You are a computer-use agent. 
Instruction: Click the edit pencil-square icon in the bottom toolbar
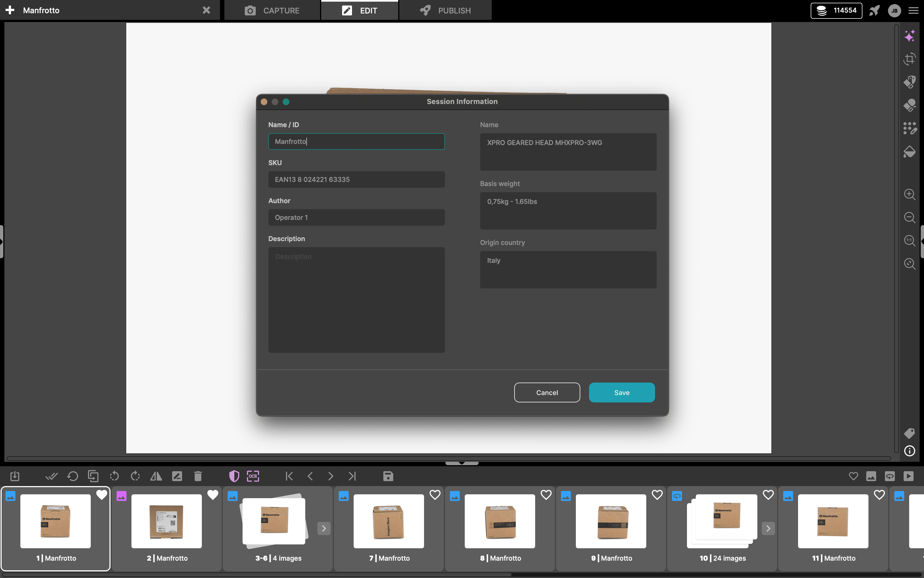coord(177,476)
